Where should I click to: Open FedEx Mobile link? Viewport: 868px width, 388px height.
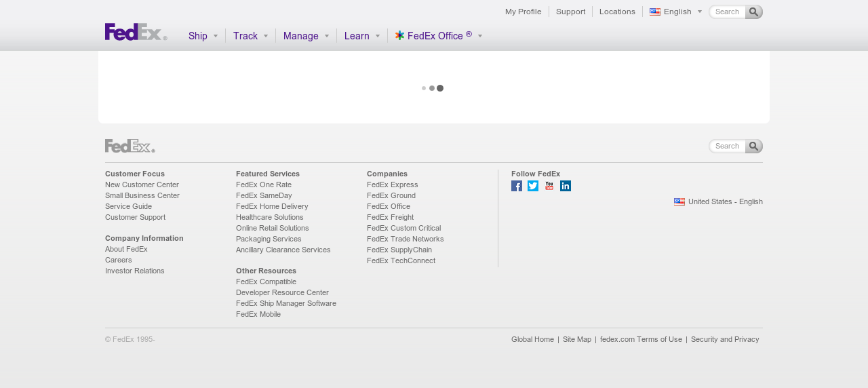pyautogui.click(x=258, y=314)
